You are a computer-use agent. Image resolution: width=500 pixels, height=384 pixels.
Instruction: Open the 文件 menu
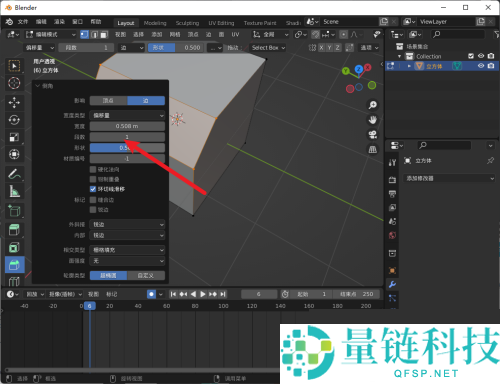click(x=23, y=22)
